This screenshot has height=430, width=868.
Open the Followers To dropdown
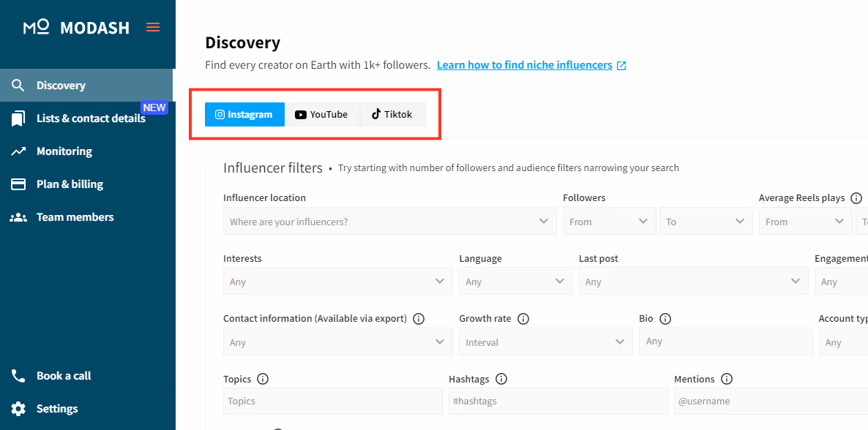point(706,222)
